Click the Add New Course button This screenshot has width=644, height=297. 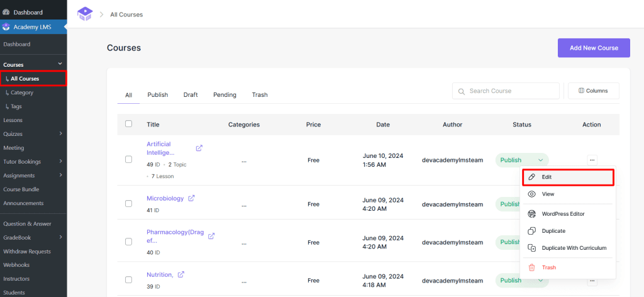[594, 48]
